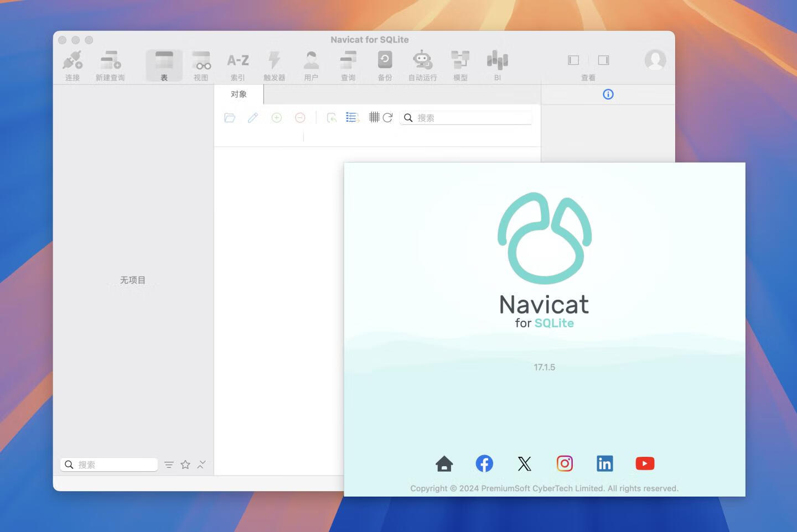Click the PremiumSoft copyright text
The height and width of the screenshot is (532, 797).
(544, 488)
